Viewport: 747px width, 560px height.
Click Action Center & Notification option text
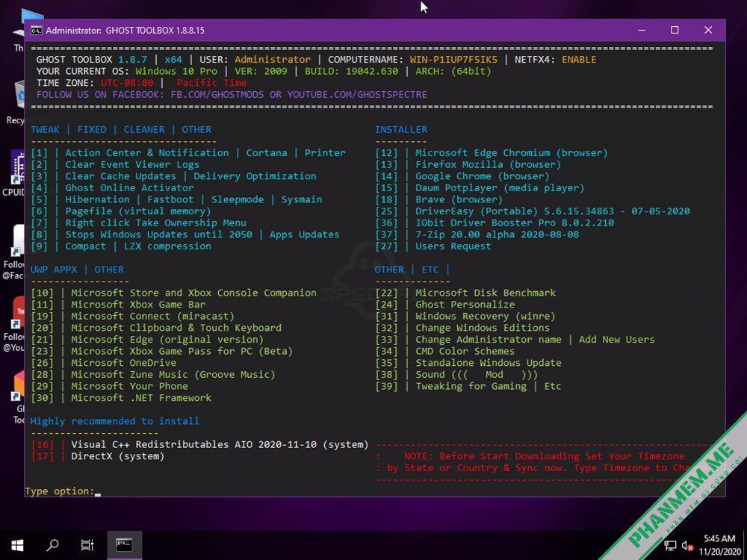point(147,153)
